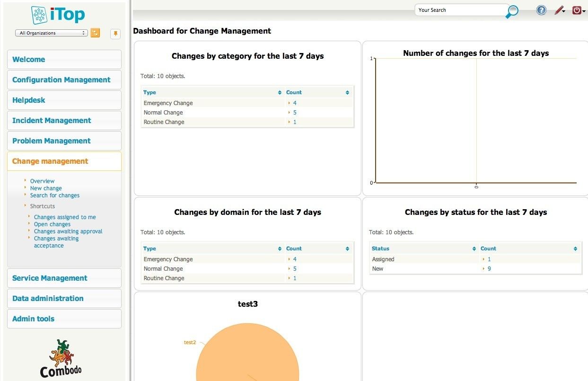
Task: Click the New change link
Action: (x=46, y=188)
